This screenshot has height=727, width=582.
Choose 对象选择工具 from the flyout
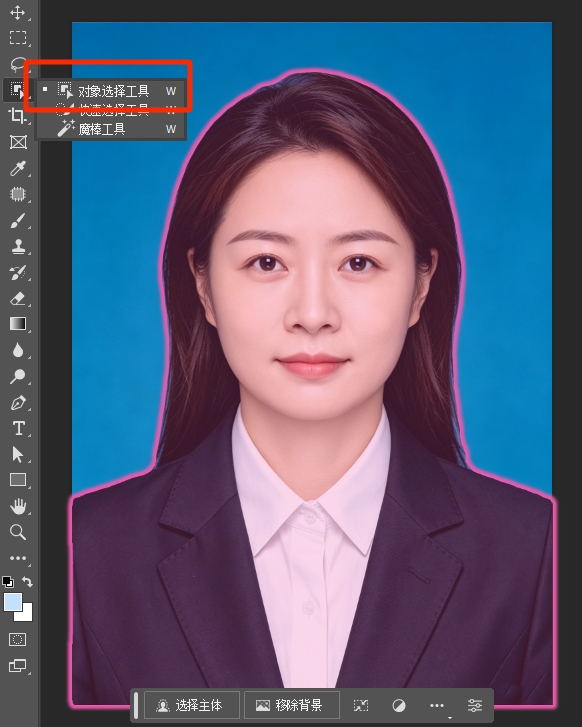tap(111, 91)
